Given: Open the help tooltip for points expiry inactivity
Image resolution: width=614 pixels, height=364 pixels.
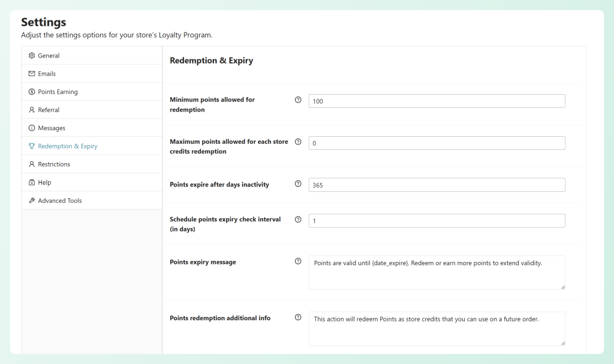Looking at the screenshot, I should (298, 184).
